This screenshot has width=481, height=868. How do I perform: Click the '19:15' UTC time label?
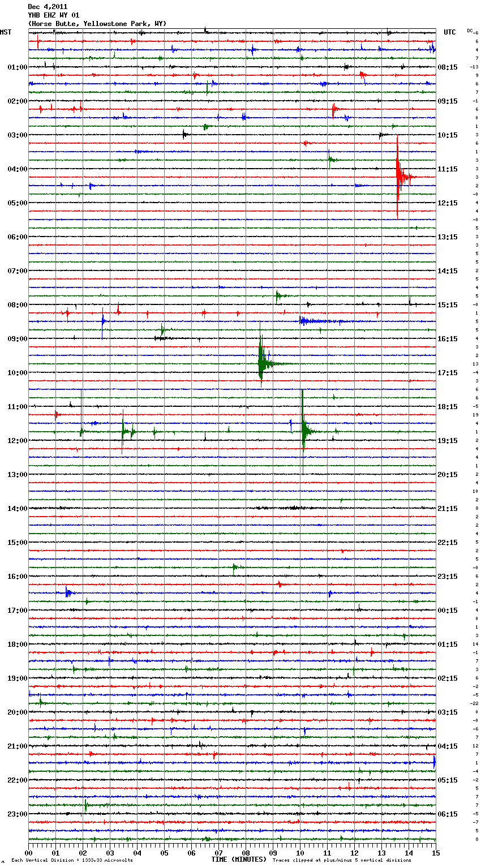[x=448, y=441]
